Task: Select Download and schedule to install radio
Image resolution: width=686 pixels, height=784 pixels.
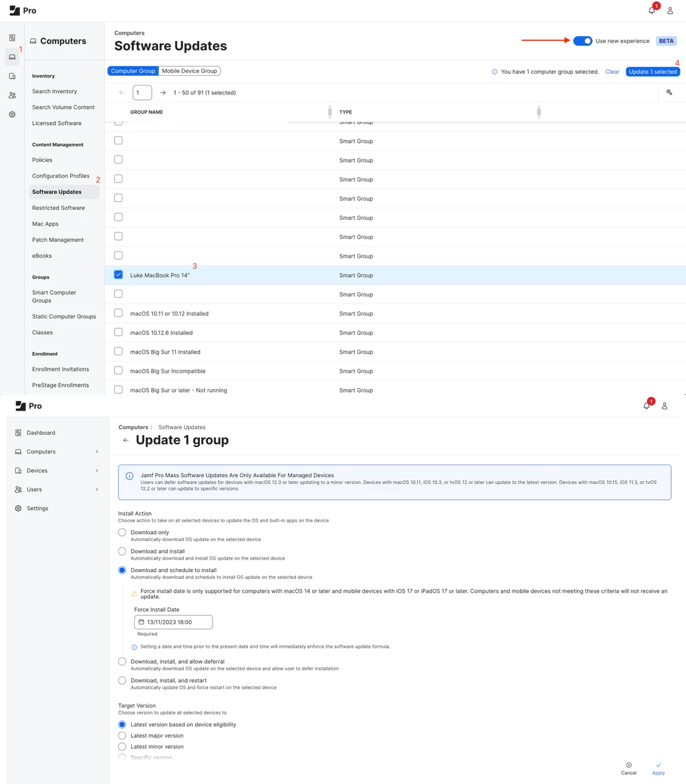Action: pos(122,570)
